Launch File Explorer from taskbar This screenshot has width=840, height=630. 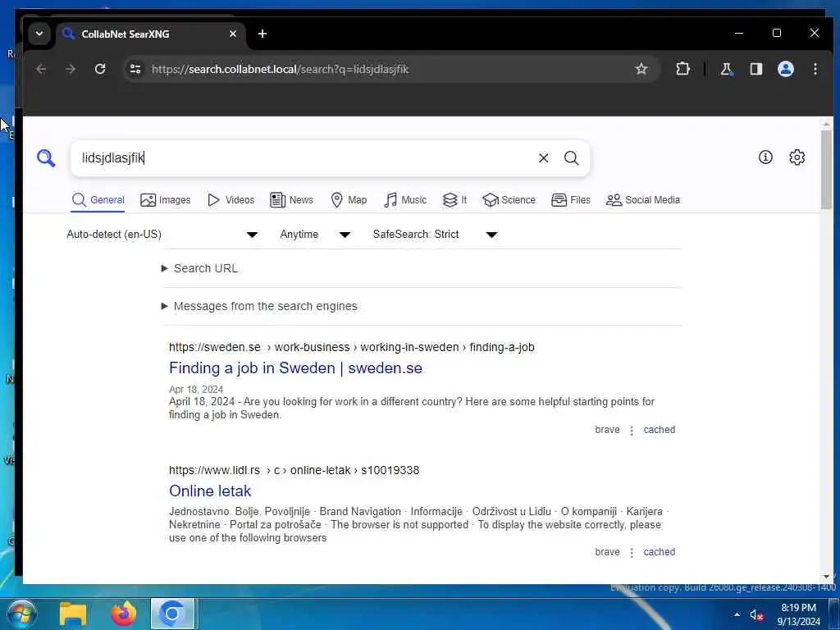(73, 614)
